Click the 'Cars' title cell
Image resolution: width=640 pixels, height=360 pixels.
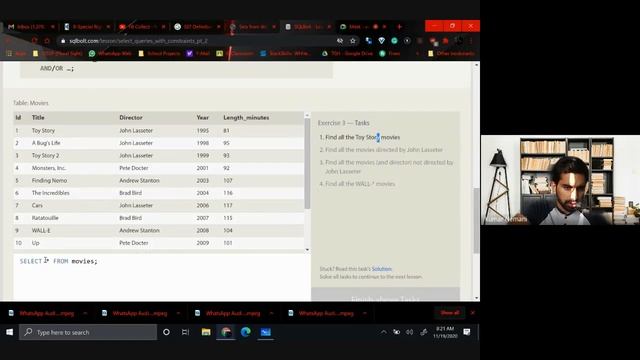(x=37, y=205)
